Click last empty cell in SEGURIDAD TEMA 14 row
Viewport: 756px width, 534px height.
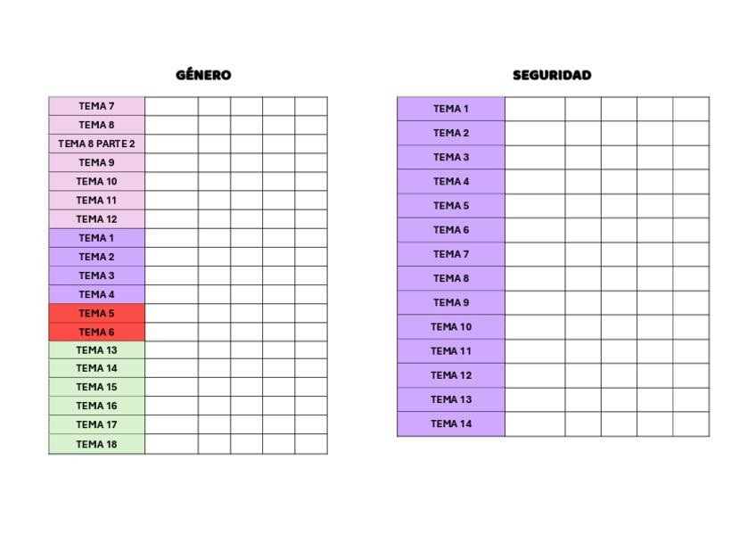[x=691, y=423]
